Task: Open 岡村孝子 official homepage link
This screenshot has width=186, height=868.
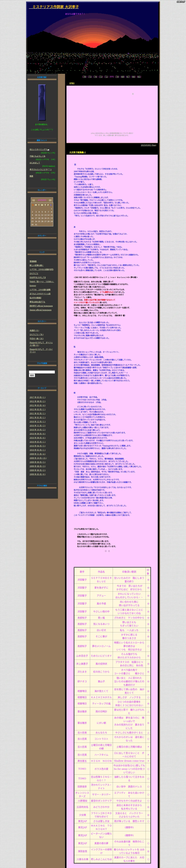Action: (x=41, y=306)
